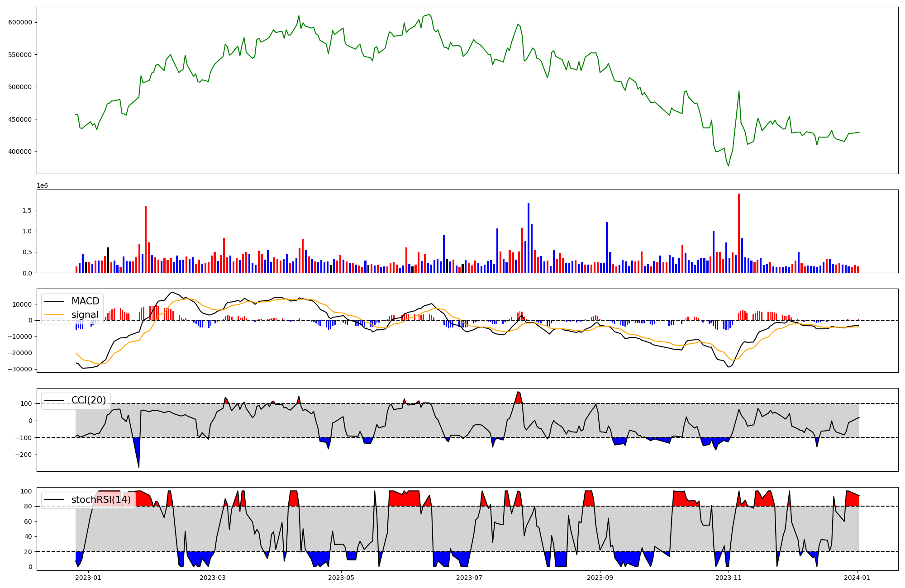Click the tallest blue volume bar near late July
This screenshot has width=905, height=588.
point(529,237)
